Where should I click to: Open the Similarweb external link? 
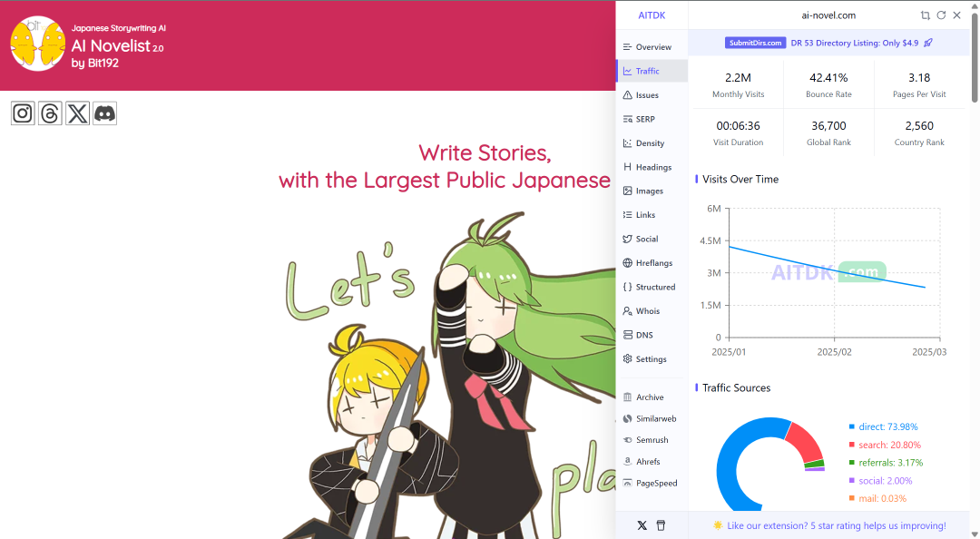pyautogui.click(x=652, y=418)
